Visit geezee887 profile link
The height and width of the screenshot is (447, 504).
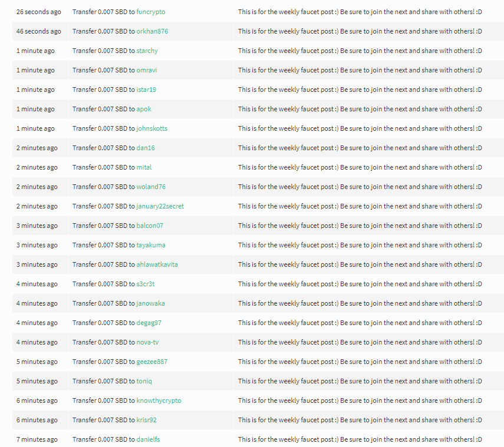pyautogui.click(x=151, y=362)
